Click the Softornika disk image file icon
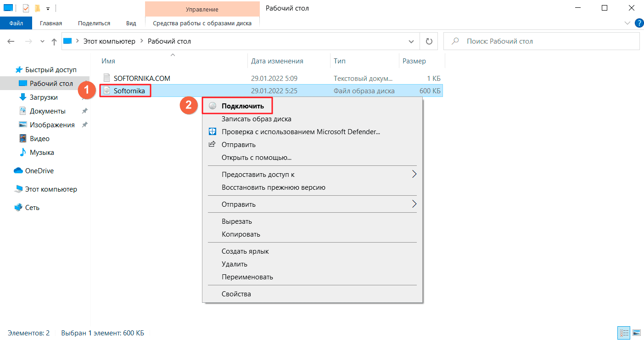Viewport: 644px width, 340px height. 107,91
